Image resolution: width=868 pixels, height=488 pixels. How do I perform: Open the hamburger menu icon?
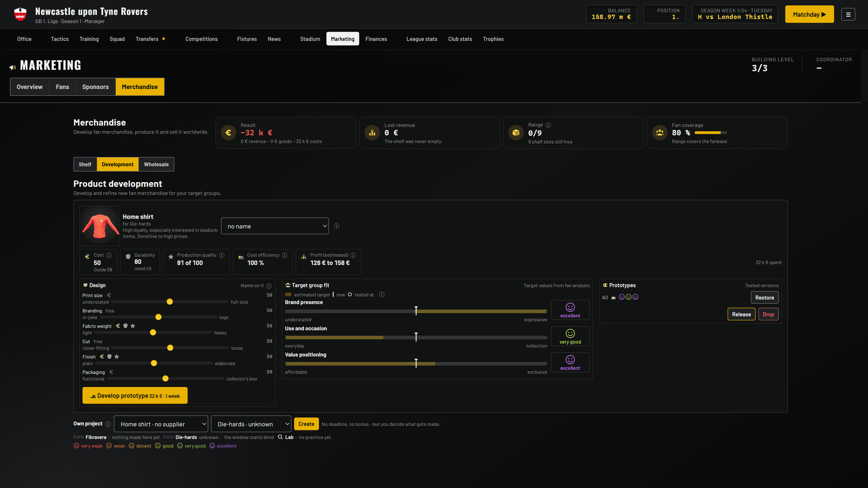[848, 14]
